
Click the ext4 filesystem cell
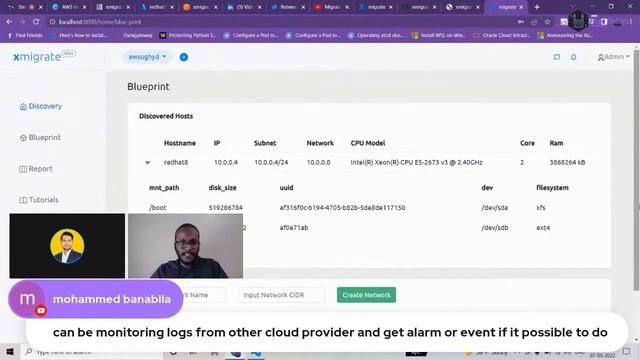pos(543,228)
